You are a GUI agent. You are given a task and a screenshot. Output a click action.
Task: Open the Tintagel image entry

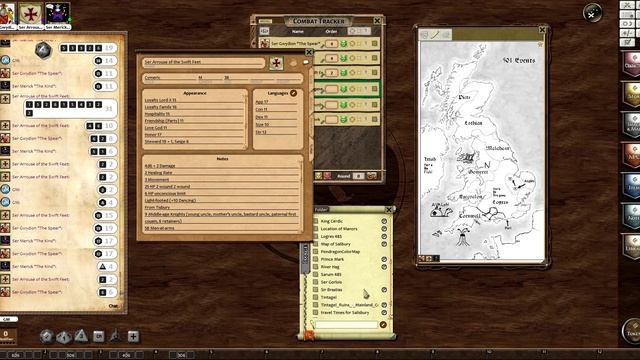(x=329, y=298)
